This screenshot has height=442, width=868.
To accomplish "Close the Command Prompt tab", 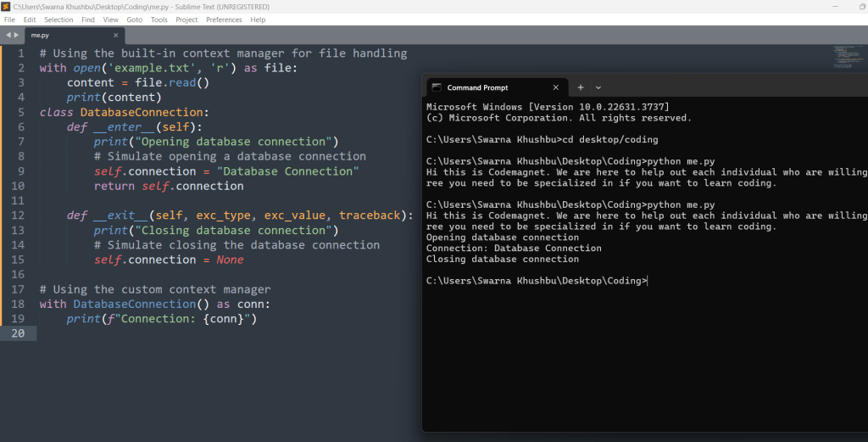I will point(556,87).
